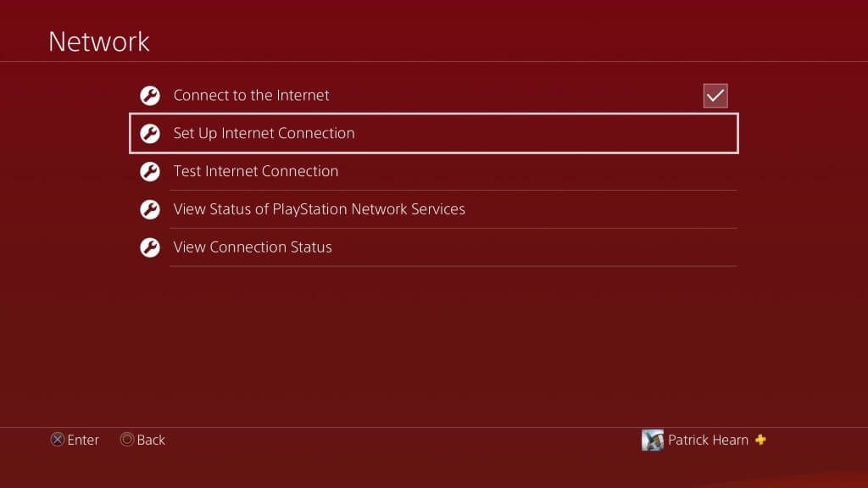Click the Patrick Hearn avatar thumbnail
868x488 pixels.
pyautogui.click(x=653, y=440)
